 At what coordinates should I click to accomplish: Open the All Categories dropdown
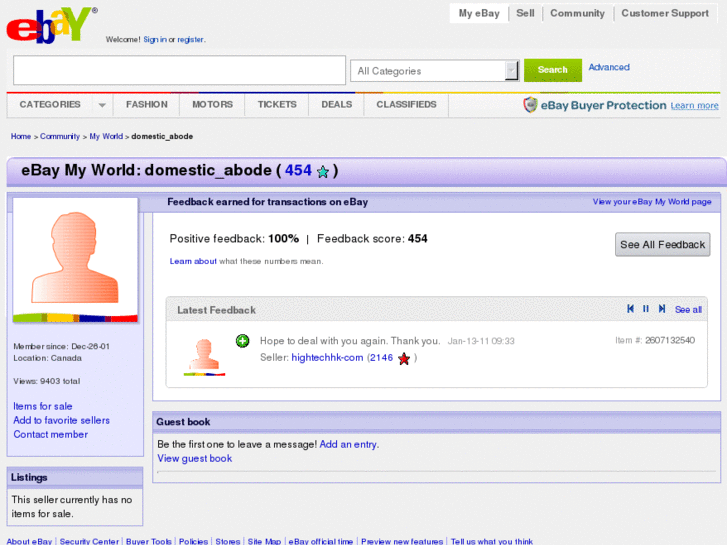pyautogui.click(x=434, y=71)
